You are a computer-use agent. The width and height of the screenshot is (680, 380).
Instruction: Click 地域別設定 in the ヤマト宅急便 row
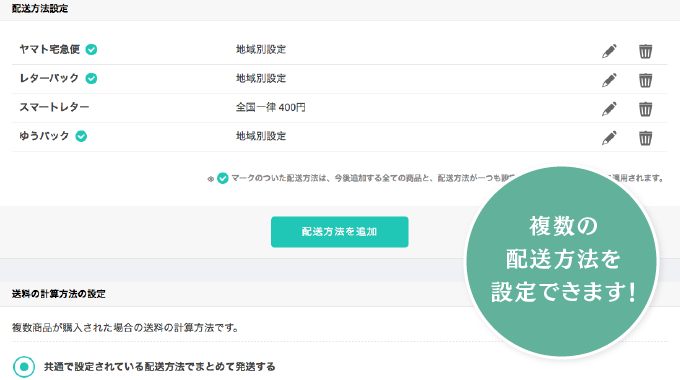point(261,49)
